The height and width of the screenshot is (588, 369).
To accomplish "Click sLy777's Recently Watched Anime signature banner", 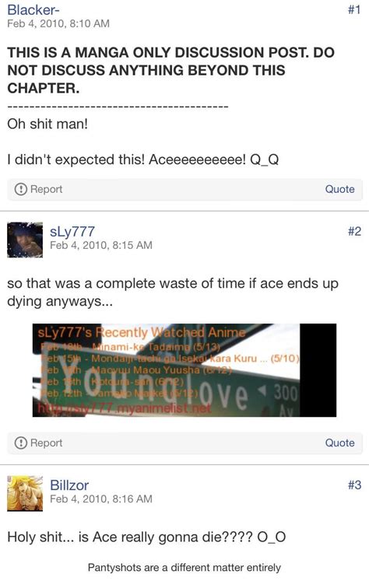I will click(x=184, y=370).
